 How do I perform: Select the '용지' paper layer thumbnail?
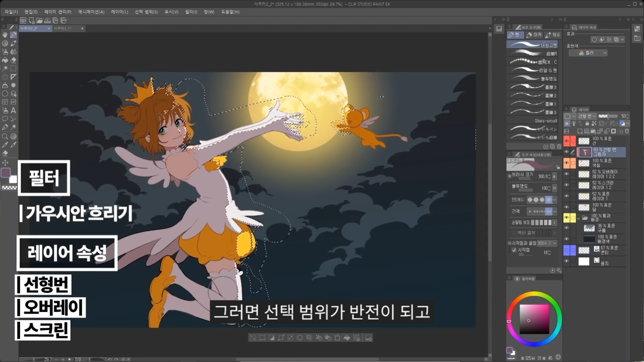(584, 261)
